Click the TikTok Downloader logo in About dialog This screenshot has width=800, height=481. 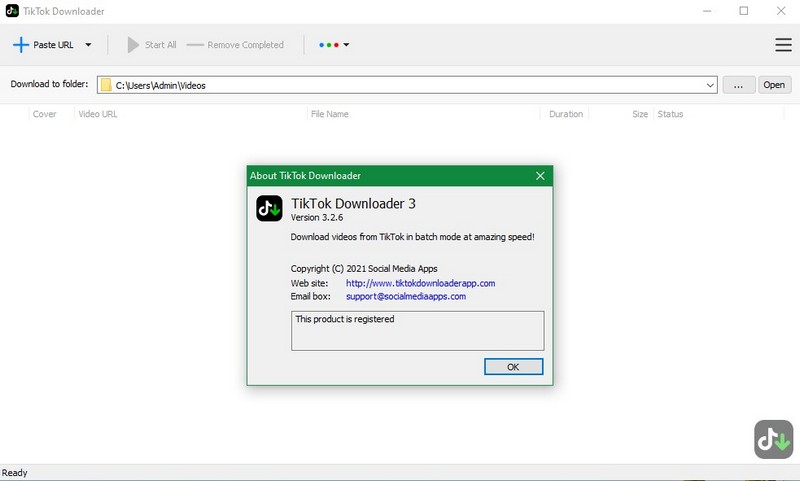(269, 208)
